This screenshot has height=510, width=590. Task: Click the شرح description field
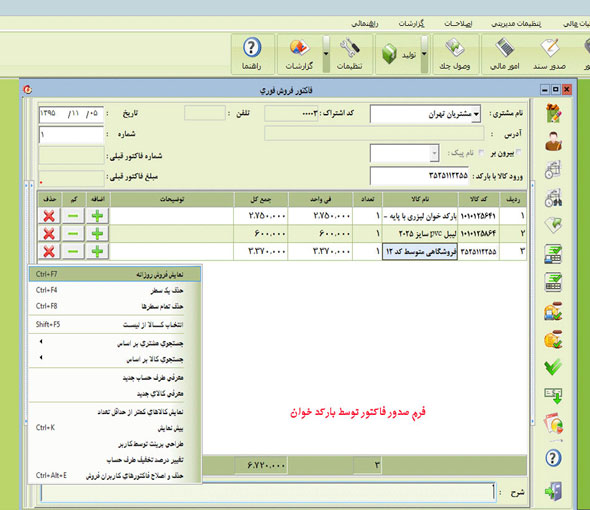pos(269,492)
